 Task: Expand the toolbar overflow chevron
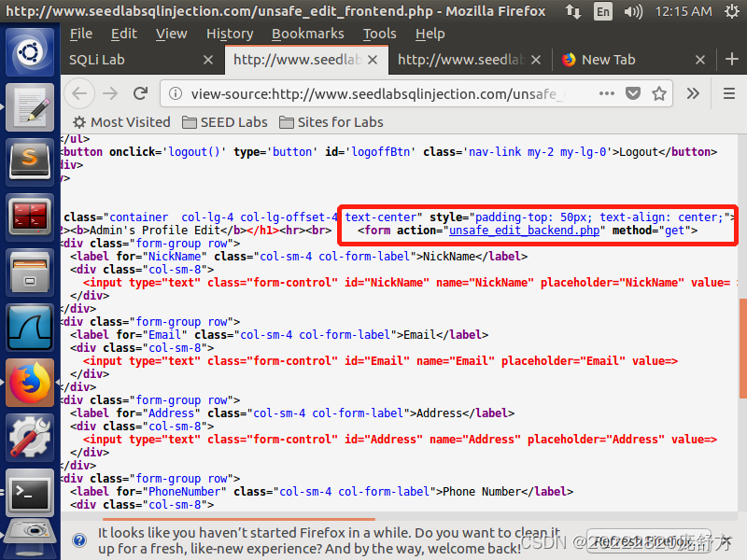coord(693,93)
